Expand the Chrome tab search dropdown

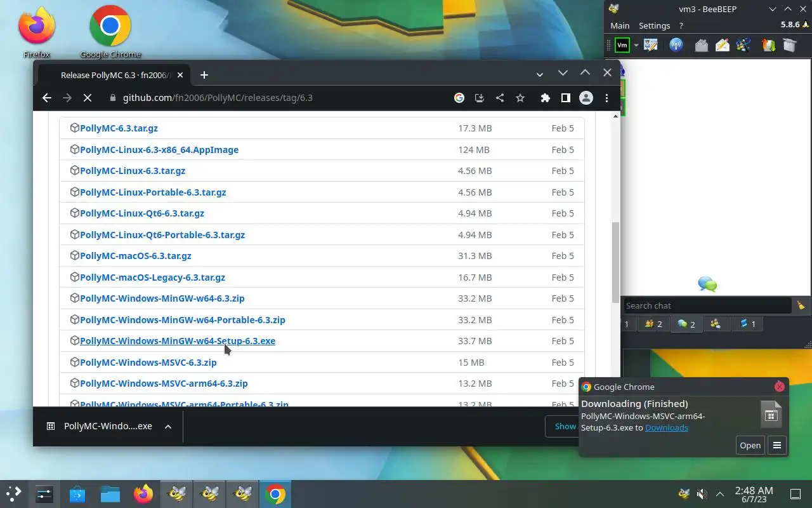point(540,74)
